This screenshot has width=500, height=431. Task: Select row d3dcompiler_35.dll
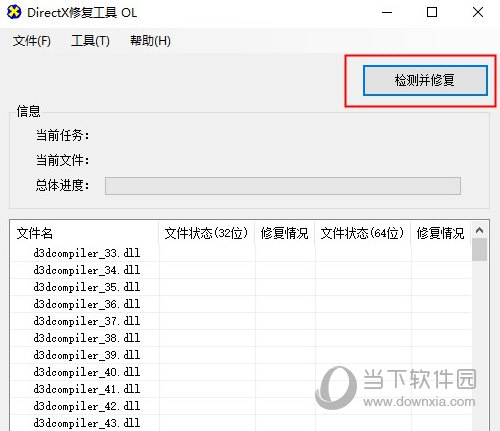[x=241, y=287]
